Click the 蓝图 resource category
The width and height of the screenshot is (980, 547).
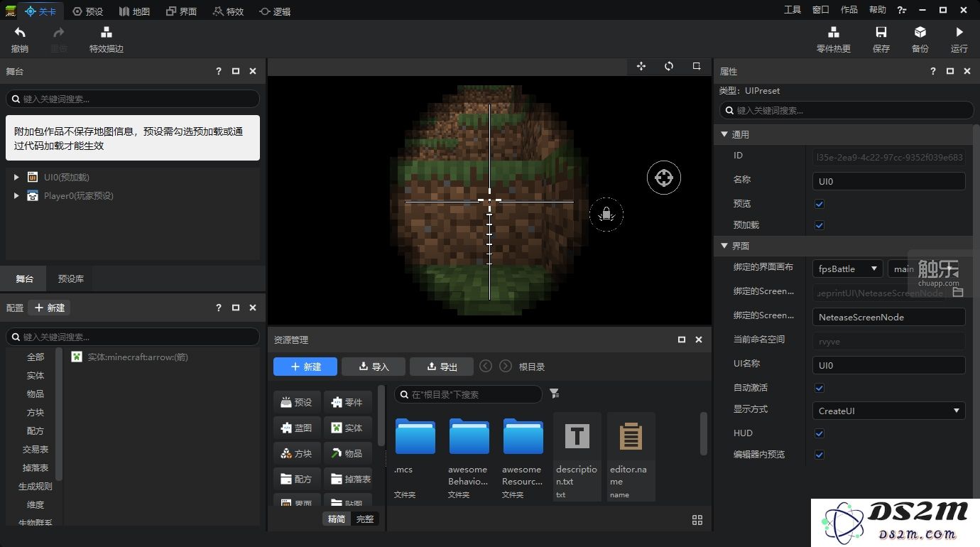pyautogui.click(x=297, y=428)
